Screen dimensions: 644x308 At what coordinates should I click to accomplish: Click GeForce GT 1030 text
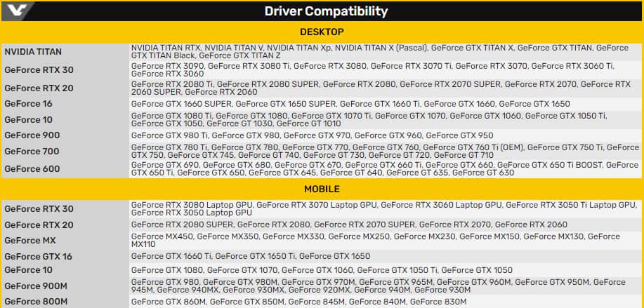(239, 124)
